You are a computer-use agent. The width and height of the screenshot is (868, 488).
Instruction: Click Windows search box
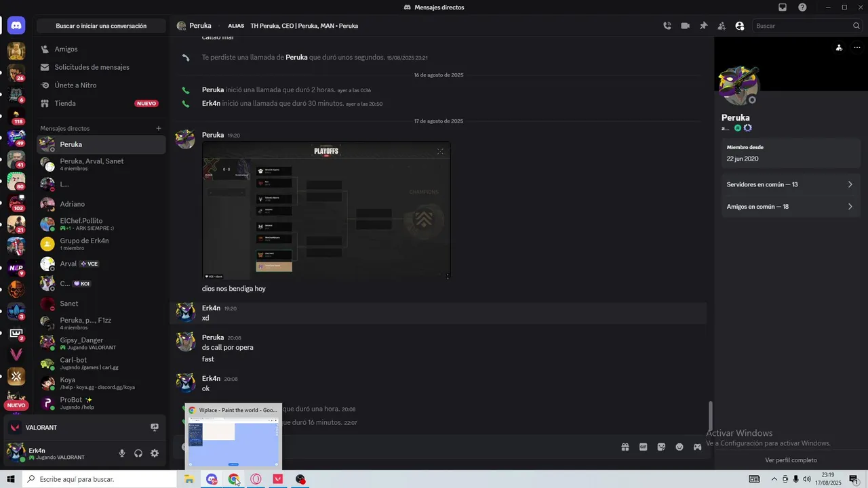pyautogui.click(x=99, y=479)
